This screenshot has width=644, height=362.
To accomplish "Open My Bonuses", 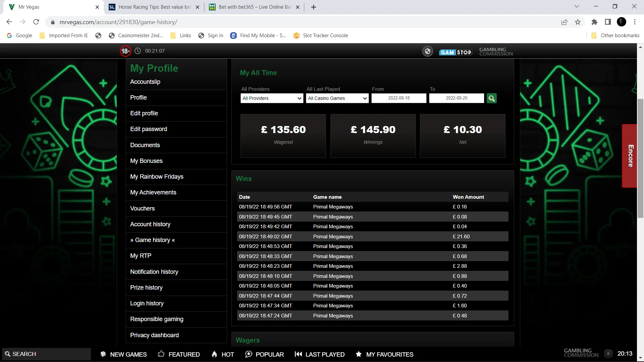I will (x=146, y=161).
